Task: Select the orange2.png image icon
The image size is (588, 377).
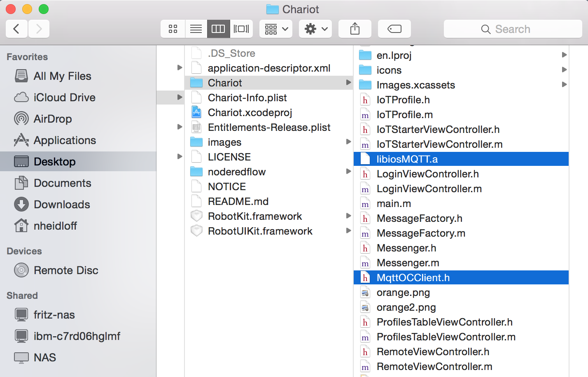Action: [365, 307]
